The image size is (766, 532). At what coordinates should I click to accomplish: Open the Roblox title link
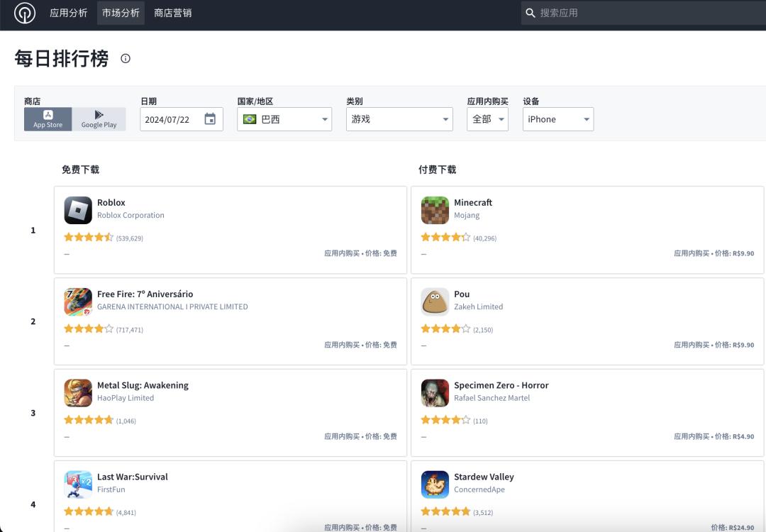[111, 202]
